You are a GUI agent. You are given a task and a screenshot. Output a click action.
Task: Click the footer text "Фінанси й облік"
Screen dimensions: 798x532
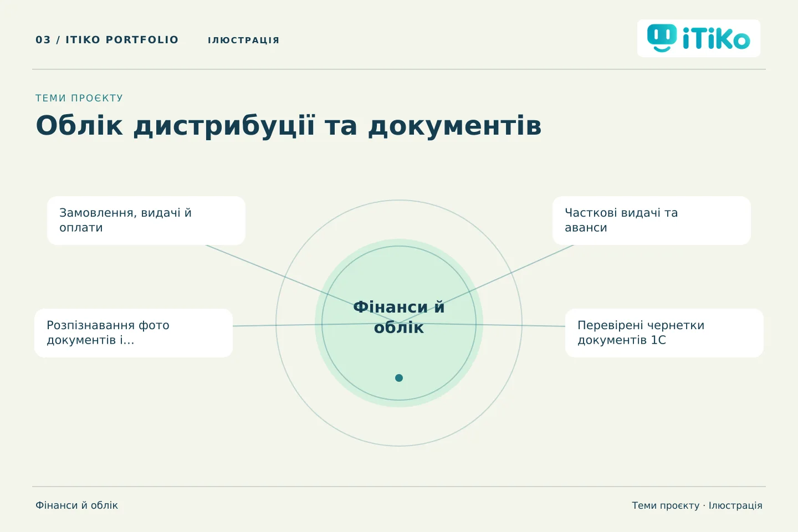pos(77,505)
